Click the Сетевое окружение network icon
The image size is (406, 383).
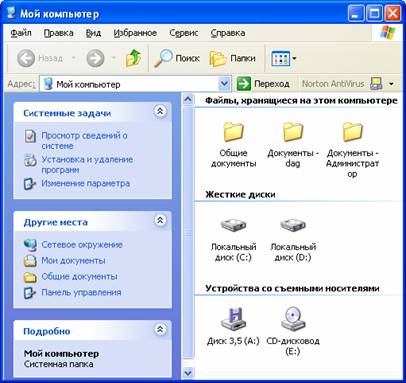(30, 245)
